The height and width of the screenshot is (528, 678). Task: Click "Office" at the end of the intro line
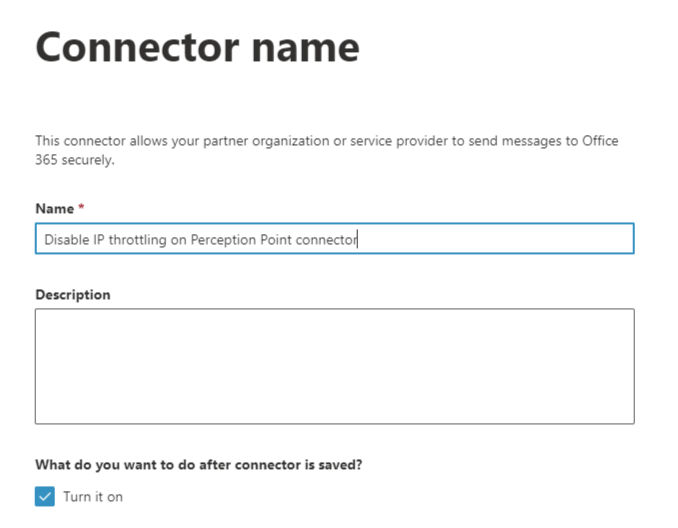pos(600,141)
